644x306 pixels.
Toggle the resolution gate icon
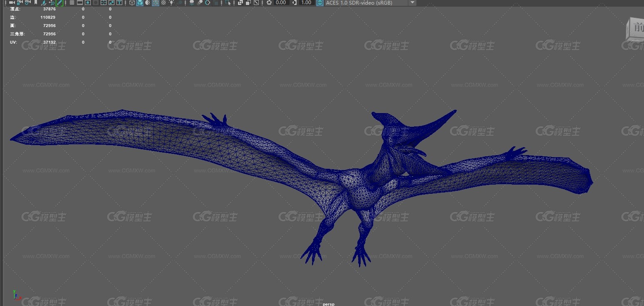click(88, 2)
